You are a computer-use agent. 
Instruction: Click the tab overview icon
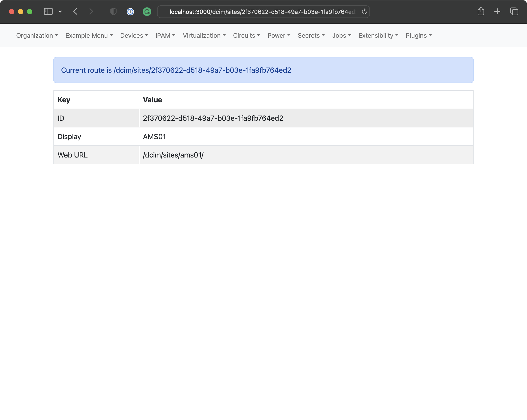[514, 11]
